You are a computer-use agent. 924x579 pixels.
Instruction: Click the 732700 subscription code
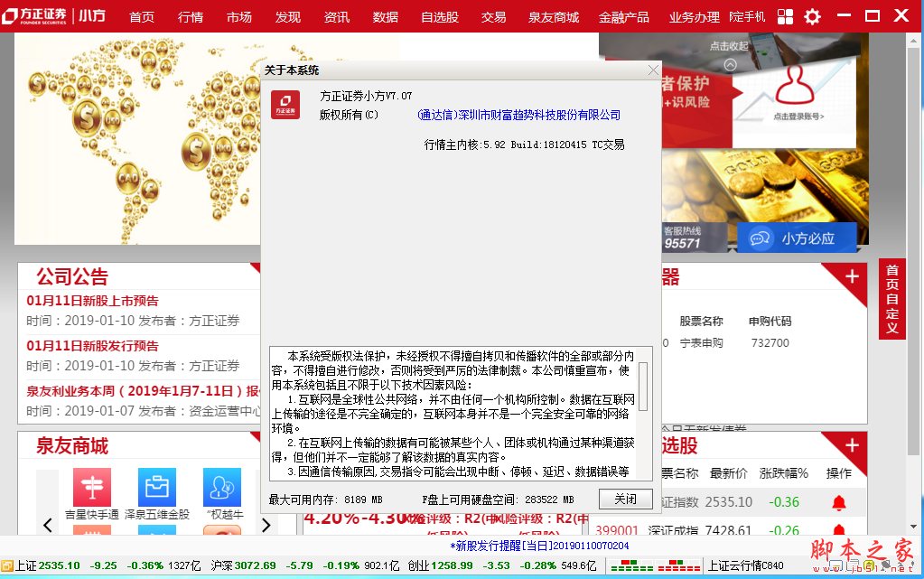coord(770,343)
